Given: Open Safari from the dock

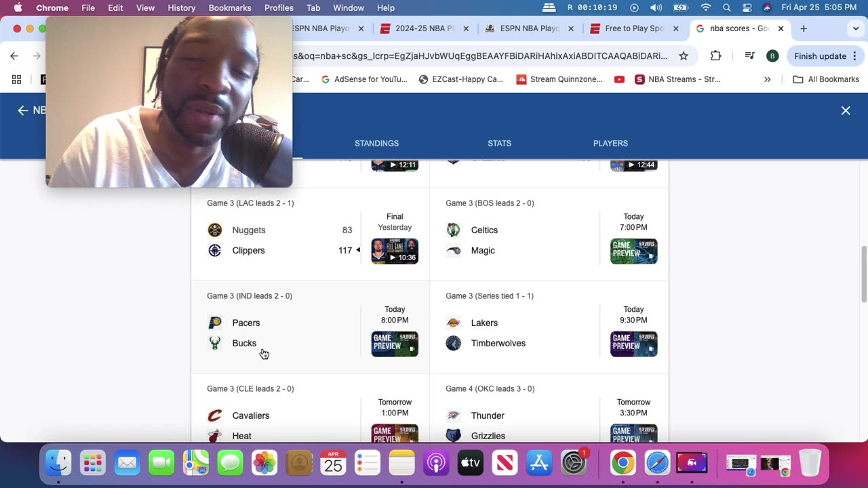Looking at the screenshot, I should click(657, 464).
